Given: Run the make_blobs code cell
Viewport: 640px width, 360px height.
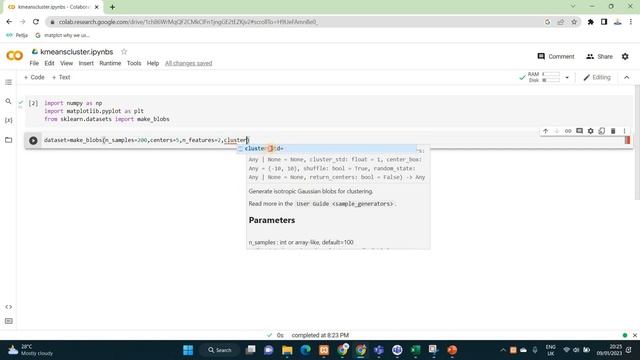Looking at the screenshot, I should pyautogui.click(x=33, y=140).
